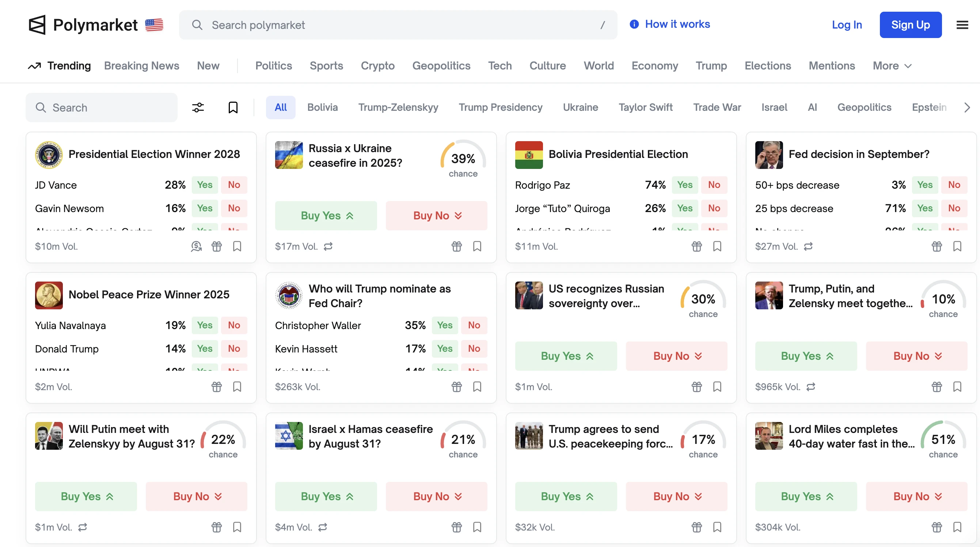Bookmark the Trump Fed Chair nominee card
This screenshot has width=980, height=547.
[477, 387]
